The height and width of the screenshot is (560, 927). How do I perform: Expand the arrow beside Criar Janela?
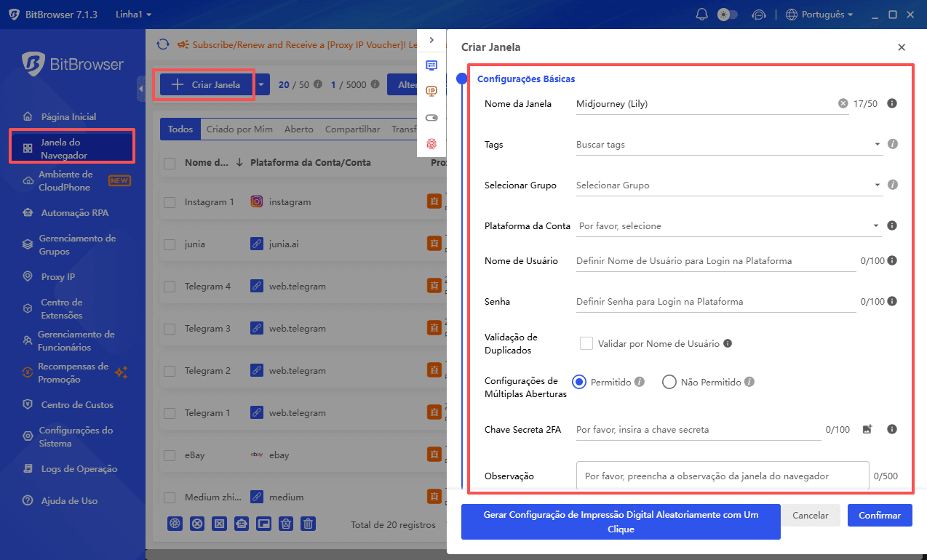pyautogui.click(x=262, y=84)
